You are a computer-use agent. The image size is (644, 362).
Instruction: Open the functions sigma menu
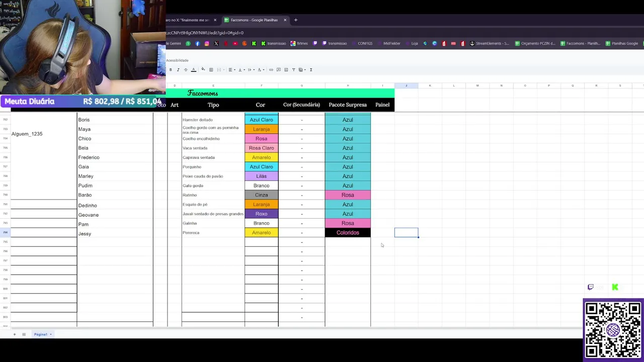pos(311,70)
